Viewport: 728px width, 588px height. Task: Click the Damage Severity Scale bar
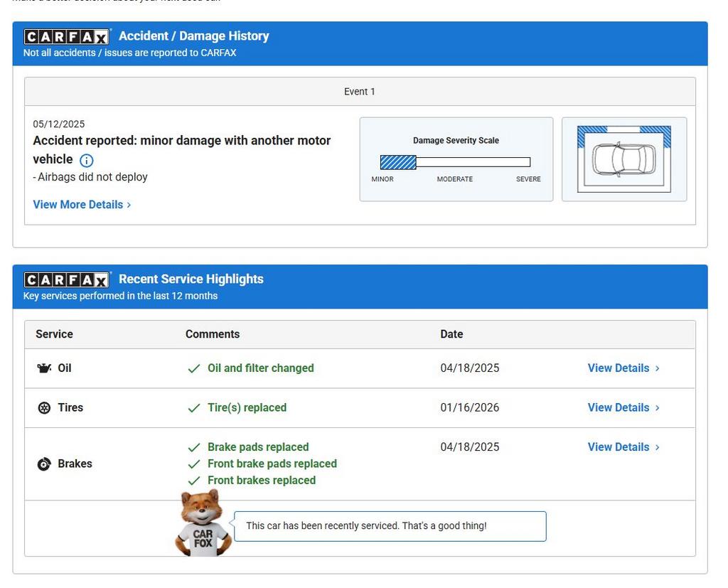455,162
